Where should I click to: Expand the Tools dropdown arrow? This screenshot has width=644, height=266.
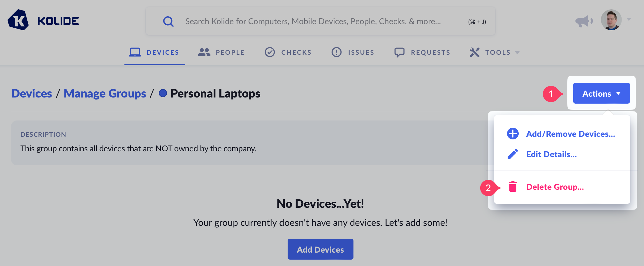(x=517, y=53)
